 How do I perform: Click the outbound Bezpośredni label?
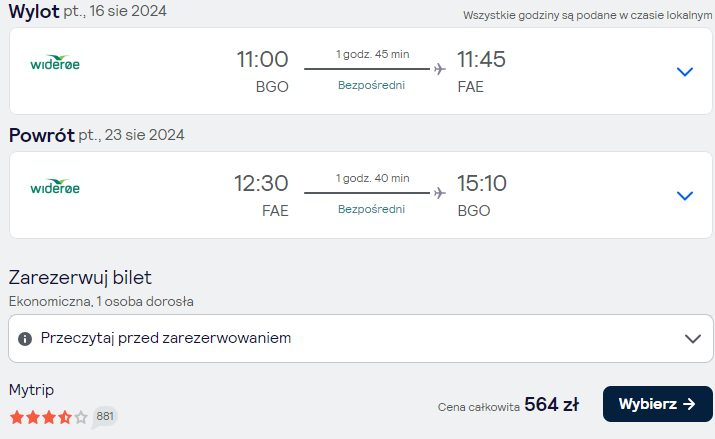pos(371,85)
